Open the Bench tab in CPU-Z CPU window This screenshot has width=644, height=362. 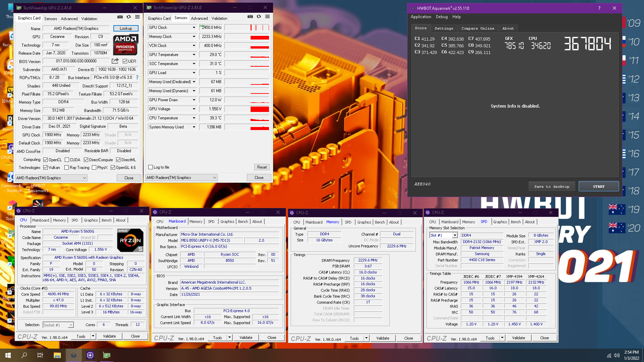click(x=106, y=220)
